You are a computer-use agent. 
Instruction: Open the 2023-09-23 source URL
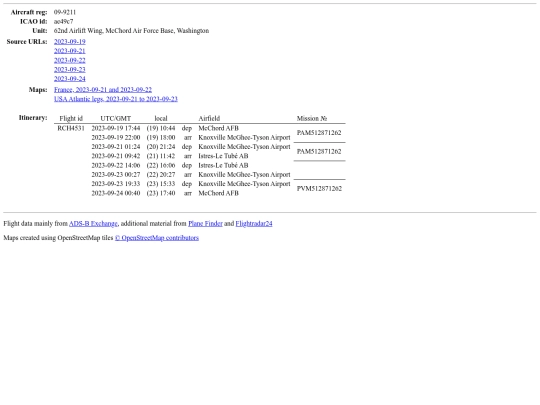click(70, 70)
